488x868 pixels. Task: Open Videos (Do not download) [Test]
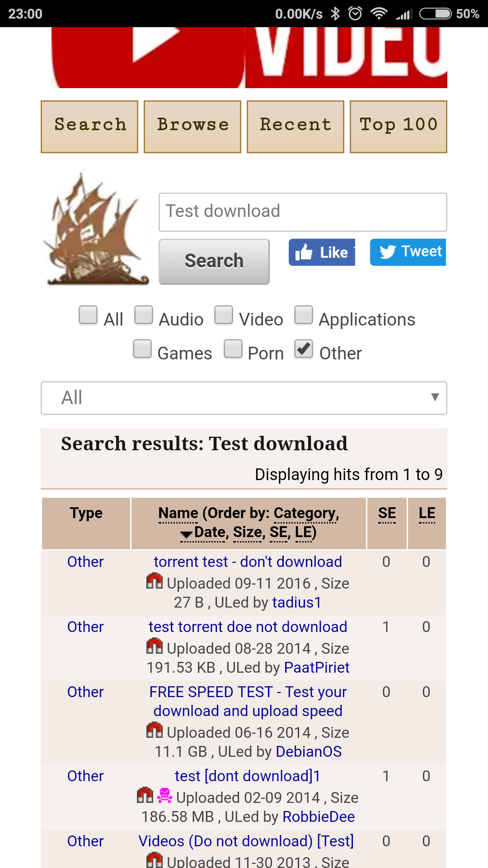coord(246,841)
